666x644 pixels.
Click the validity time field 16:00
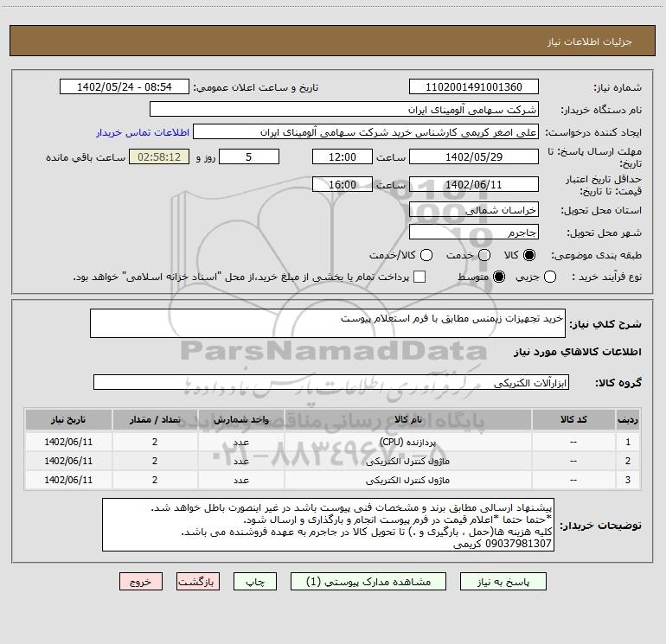tap(343, 184)
